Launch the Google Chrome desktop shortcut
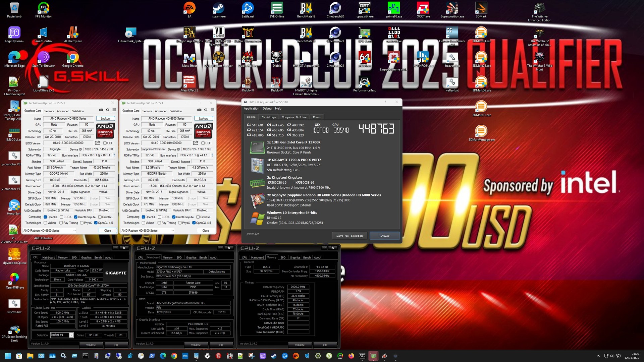This screenshot has width=644, height=362. pyautogui.click(x=73, y=59)
